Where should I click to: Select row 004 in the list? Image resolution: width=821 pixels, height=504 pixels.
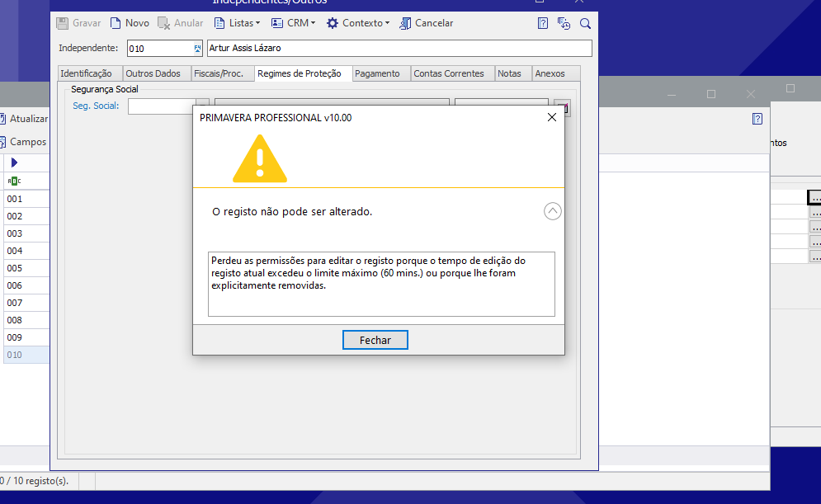(26, 251)
